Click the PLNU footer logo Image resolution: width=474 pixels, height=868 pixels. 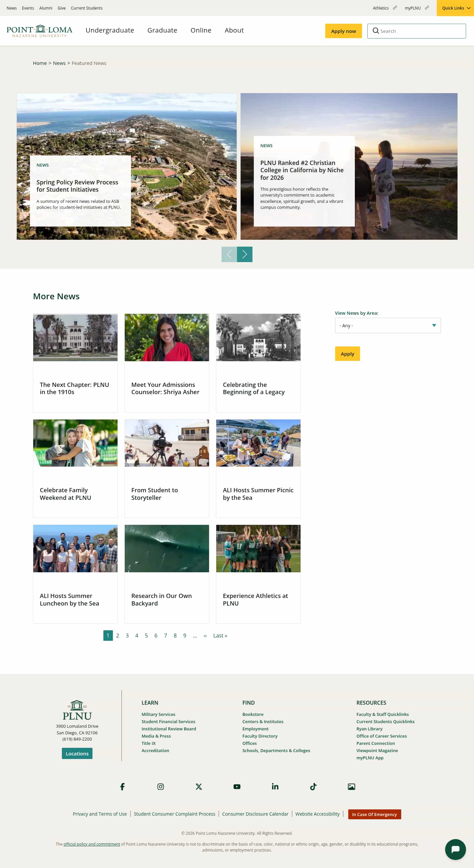(77, 710)
